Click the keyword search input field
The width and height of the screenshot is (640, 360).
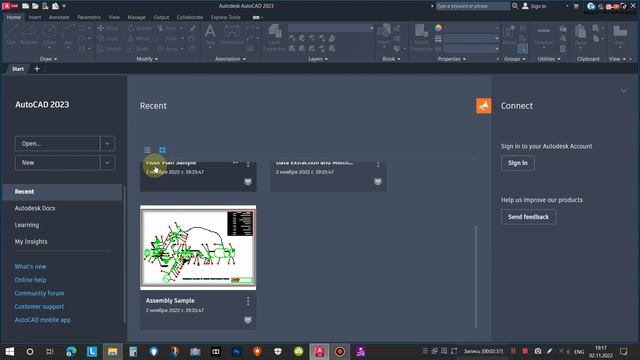(x=473, y=6)
